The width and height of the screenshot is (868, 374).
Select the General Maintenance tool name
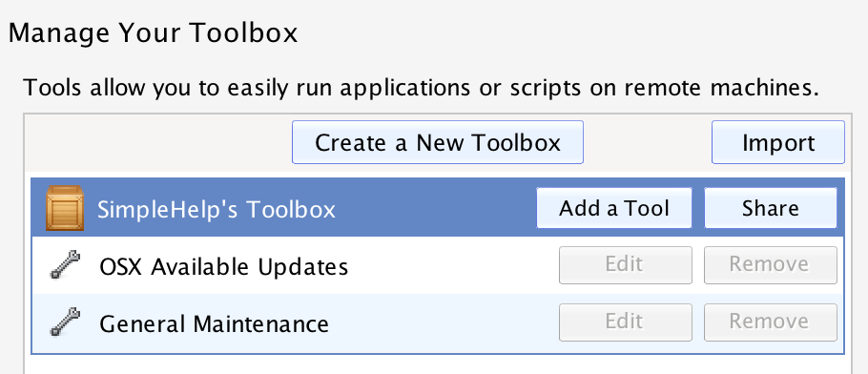(214, 323)
